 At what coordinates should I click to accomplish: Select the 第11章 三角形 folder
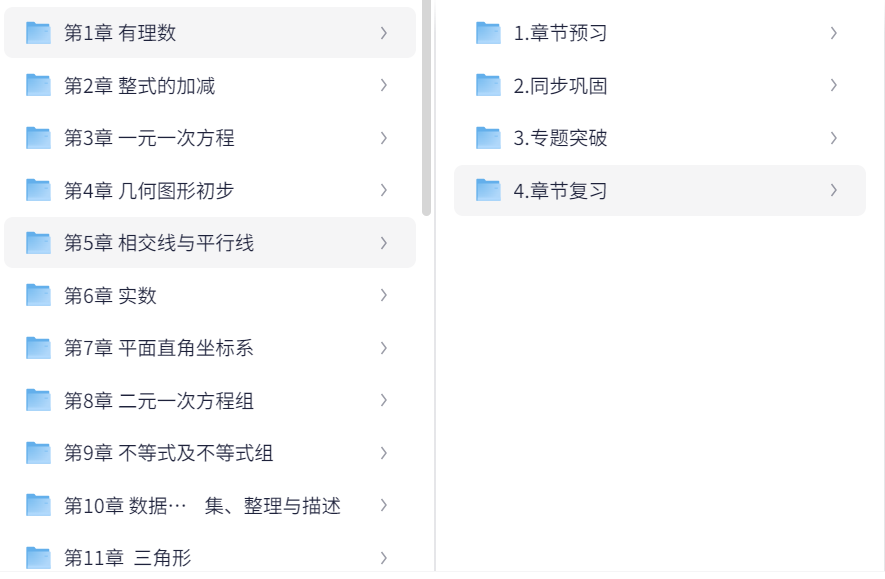click(127, 558)
